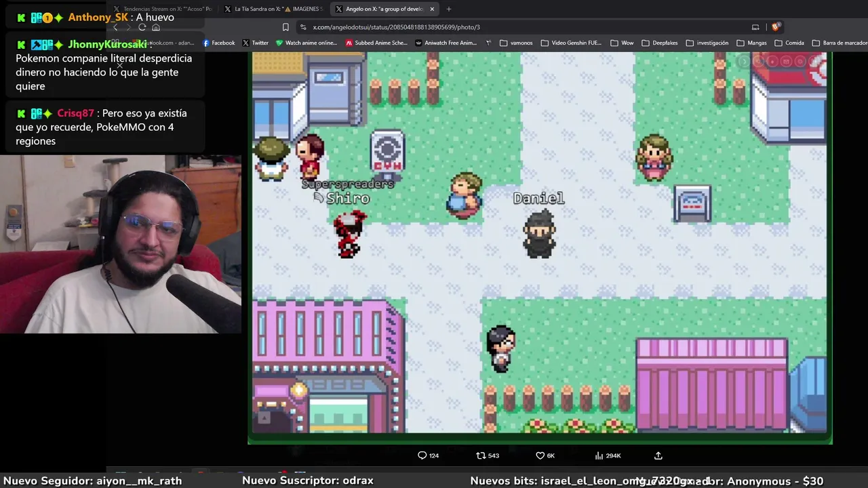Open the Facebook bookmark
This screenshot has width=868, height=488.
pos(219,43)
